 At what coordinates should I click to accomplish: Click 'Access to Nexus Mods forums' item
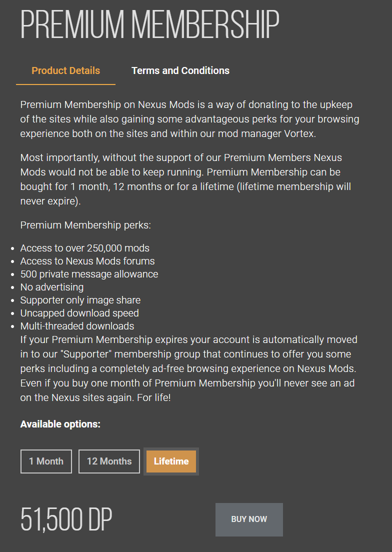(87, 261)
